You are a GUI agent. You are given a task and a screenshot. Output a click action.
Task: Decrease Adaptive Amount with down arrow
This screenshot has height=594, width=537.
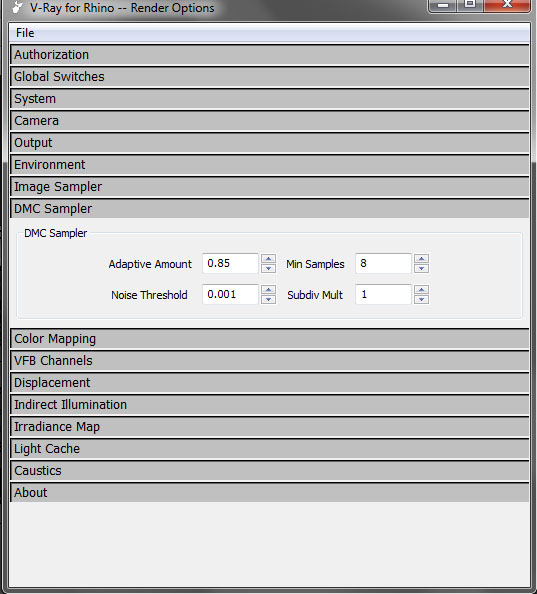coord(268,268)
